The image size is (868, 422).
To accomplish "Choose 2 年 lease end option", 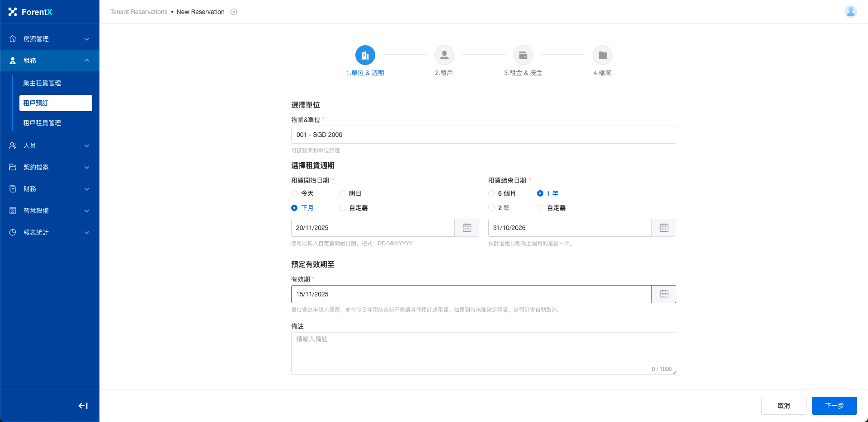I will pos(491,208).
